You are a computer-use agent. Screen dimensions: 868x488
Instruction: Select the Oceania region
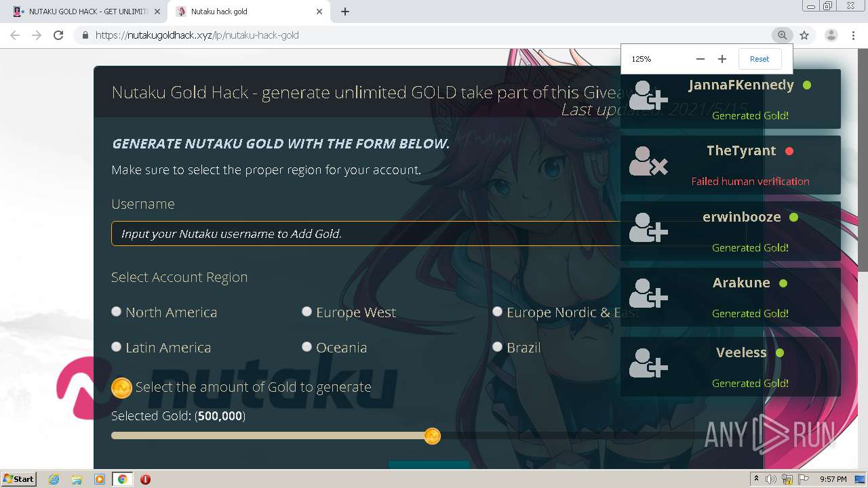click(x=307, y=347)
